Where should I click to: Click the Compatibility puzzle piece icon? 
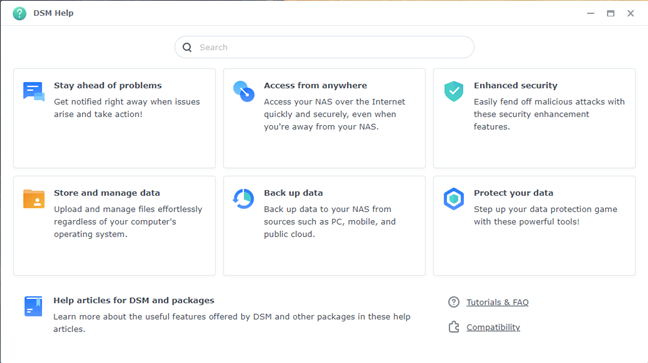coord(454,327)
